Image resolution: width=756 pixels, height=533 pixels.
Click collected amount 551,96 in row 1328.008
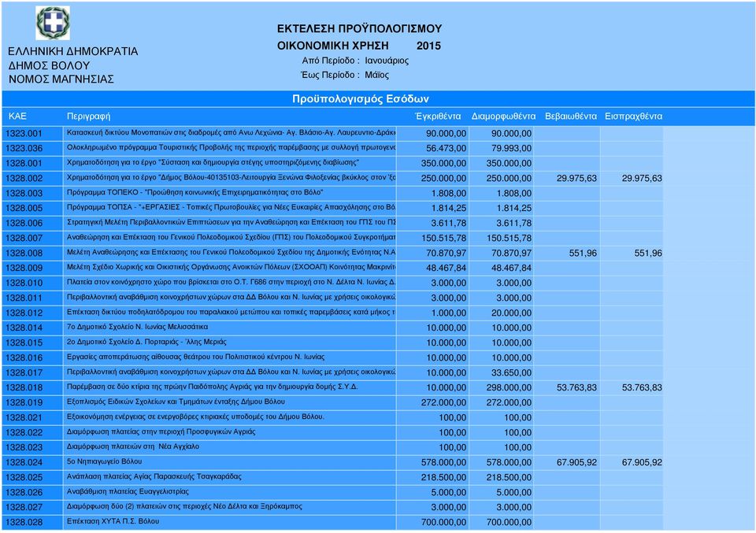(648, 253)
